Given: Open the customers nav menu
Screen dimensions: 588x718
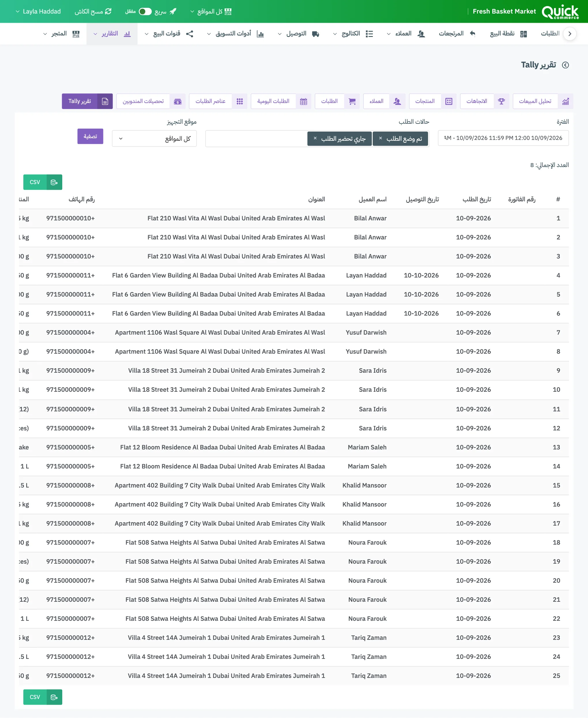Looking at the screenshot, I should pos(406,34).
